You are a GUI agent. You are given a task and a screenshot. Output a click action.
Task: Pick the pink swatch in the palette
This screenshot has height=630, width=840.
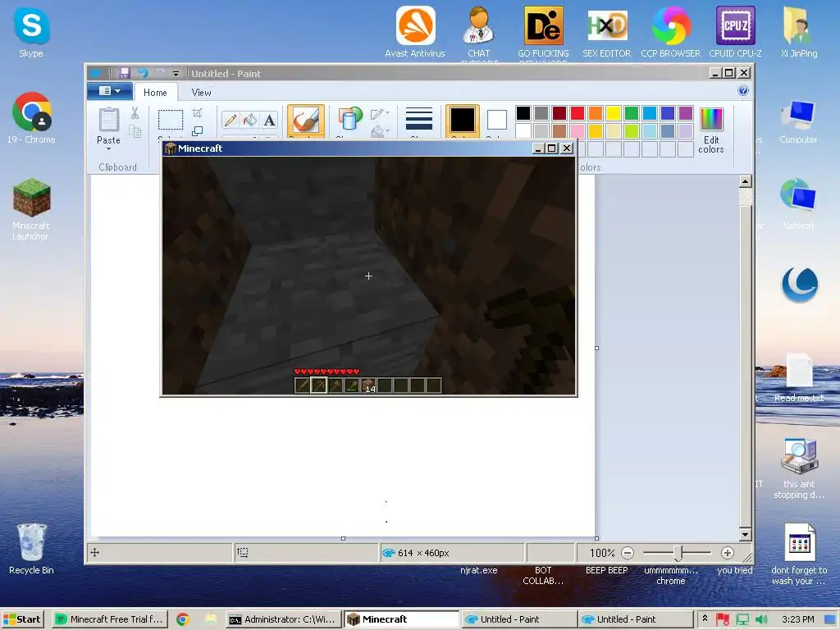tap(577, 131)
